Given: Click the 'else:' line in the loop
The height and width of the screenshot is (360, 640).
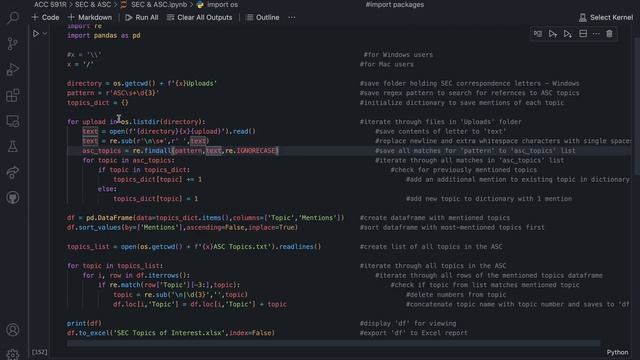Looking at the screenshot, I should click(x=107, y=189).
